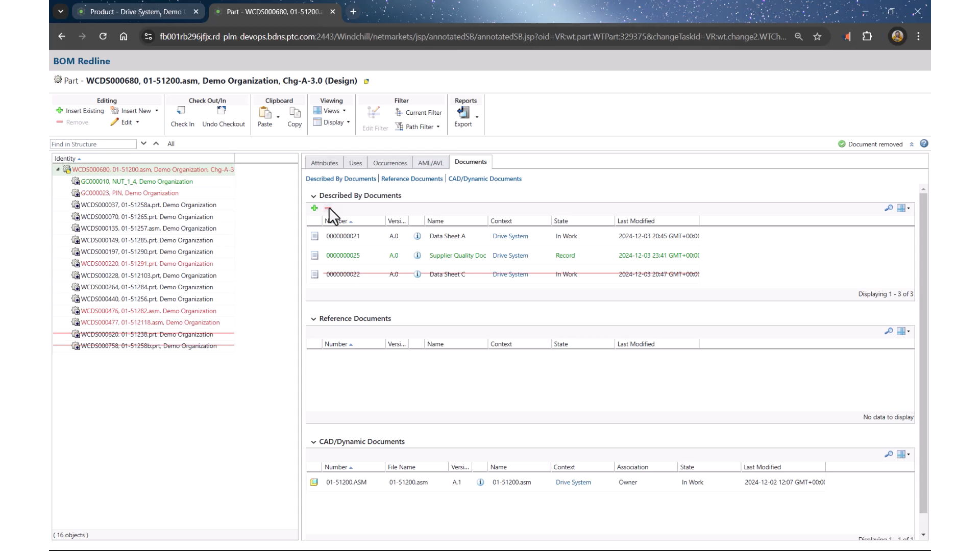Click the Check In icon

(181, 111)
